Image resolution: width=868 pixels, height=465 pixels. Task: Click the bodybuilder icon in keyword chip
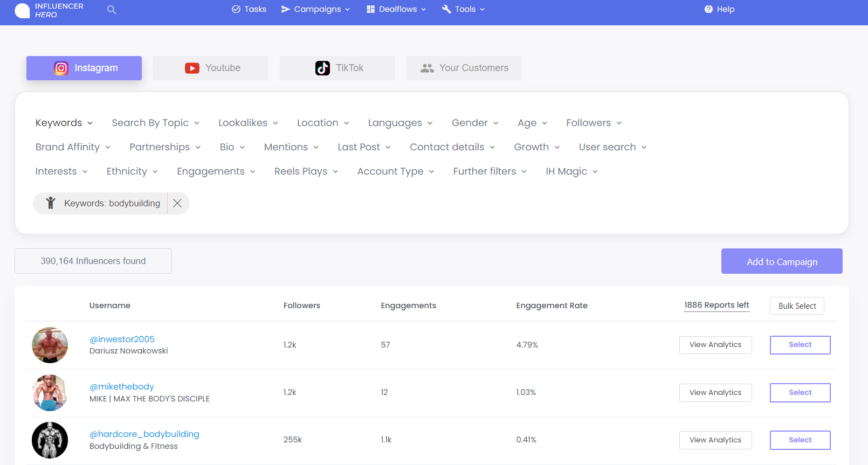click(51, 203)
